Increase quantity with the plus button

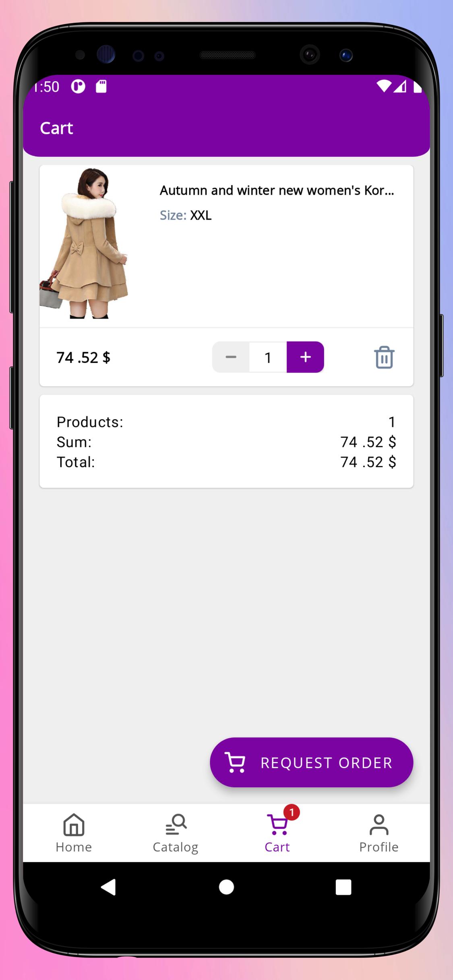pos(305,357)
